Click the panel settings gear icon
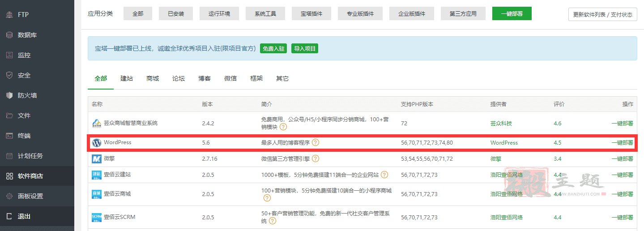Image resolution: width=644 pixels, height=231 pixels. (9, 196)
